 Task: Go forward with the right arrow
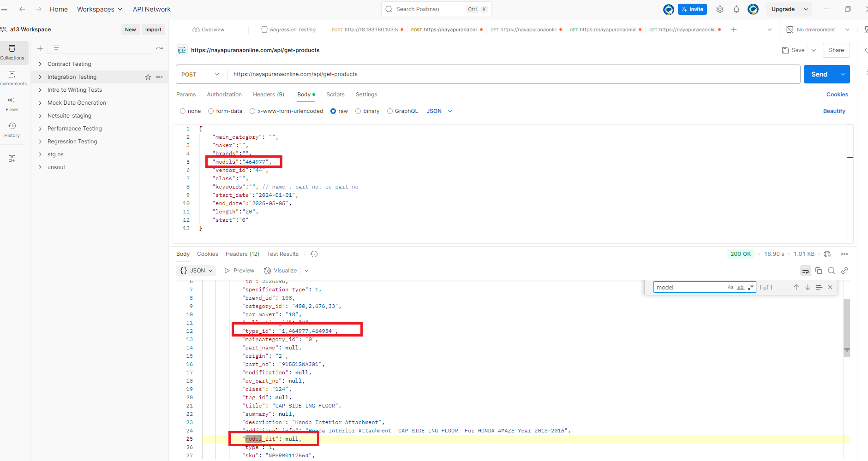[39, 9]
